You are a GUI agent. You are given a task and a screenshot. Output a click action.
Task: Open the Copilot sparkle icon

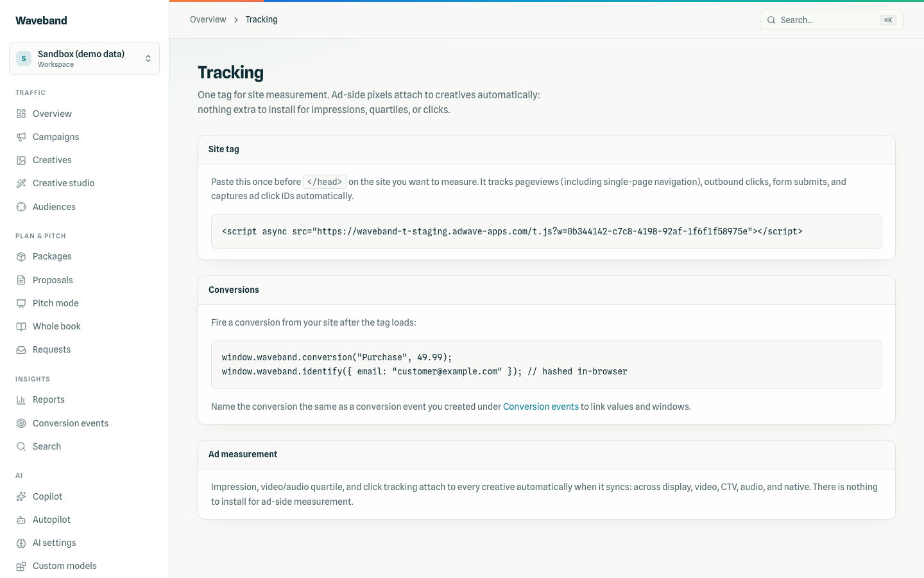coord(21,496)
